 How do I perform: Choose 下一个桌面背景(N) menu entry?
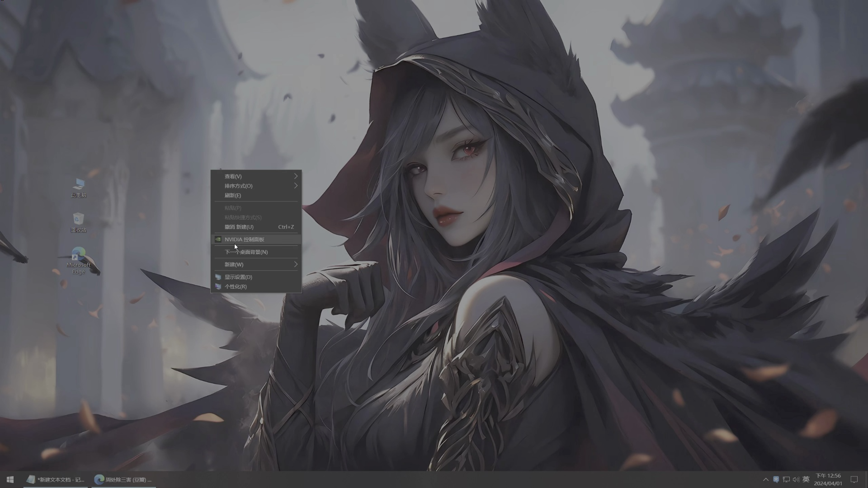[x=256, y=252]
